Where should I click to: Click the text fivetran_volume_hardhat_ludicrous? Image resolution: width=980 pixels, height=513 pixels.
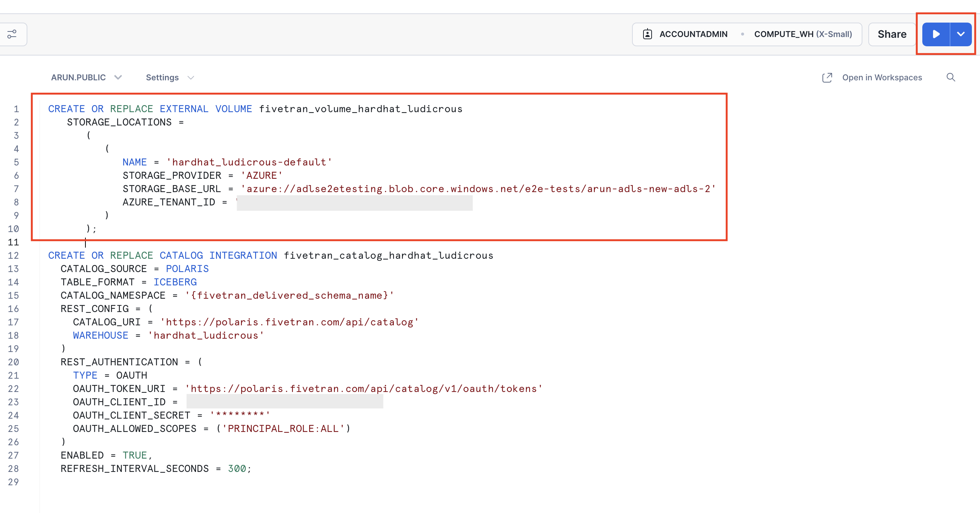click(x=361, y=109)
